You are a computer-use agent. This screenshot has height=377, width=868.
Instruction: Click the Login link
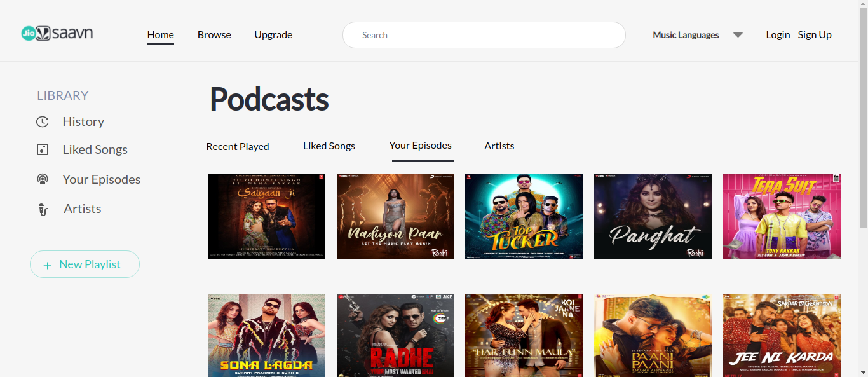pos(778,35)
